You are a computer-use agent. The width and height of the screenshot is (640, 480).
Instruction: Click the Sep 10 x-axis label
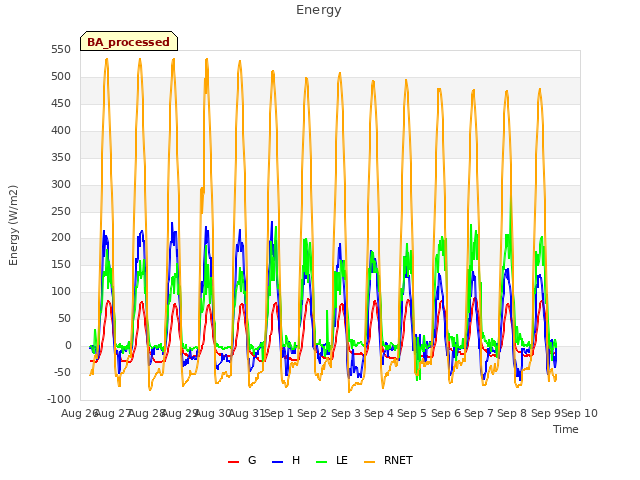tap(580, 413)
